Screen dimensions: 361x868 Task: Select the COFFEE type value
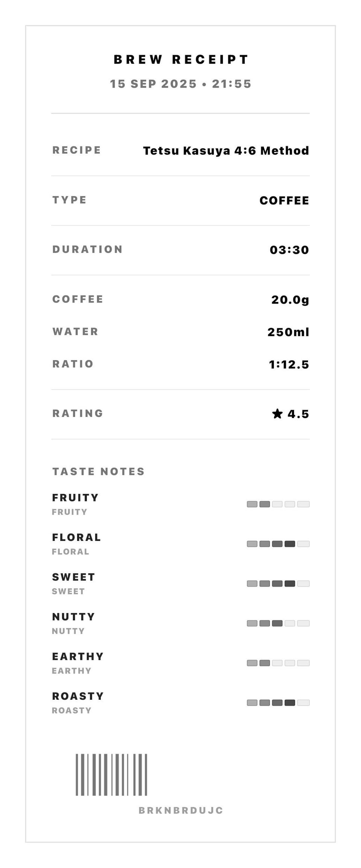pyautogui.click(x=284, y=200)
